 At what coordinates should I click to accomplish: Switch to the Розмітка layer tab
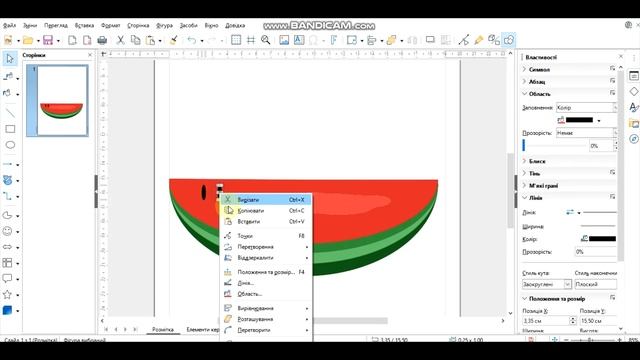coord(163,329)
